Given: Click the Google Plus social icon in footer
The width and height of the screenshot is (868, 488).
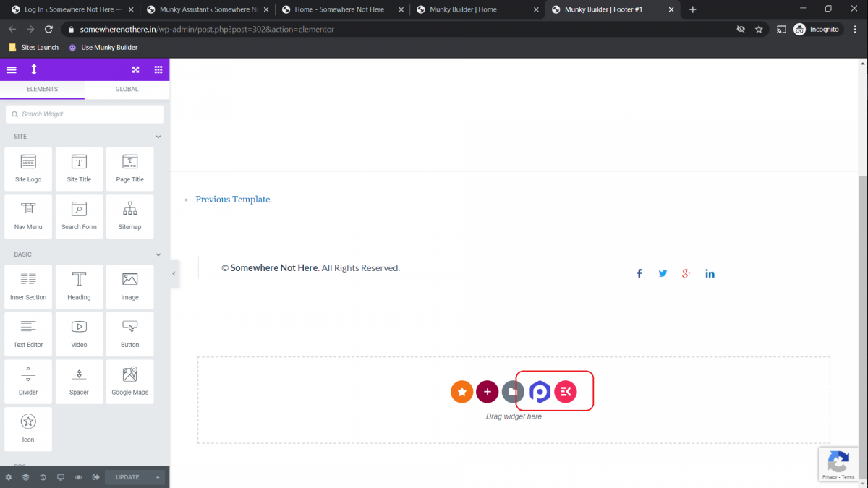Looking at the screenshot, I should coord(686,273).
